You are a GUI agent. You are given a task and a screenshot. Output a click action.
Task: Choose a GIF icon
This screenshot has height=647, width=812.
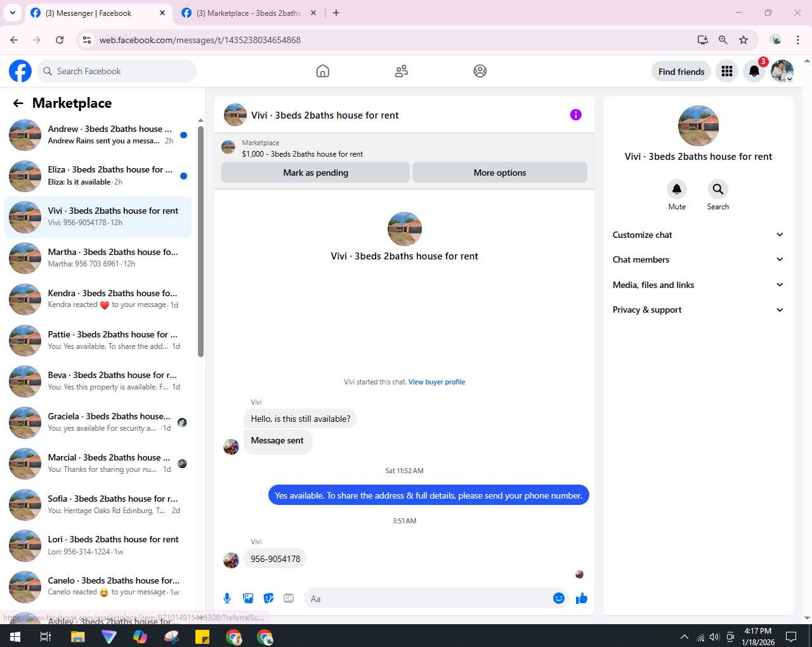[x=289, y=598]
